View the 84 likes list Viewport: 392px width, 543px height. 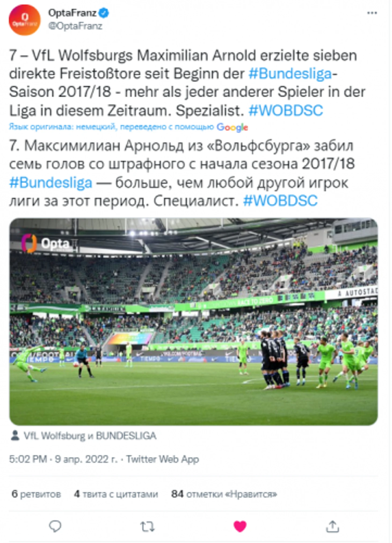coord(224,494)
